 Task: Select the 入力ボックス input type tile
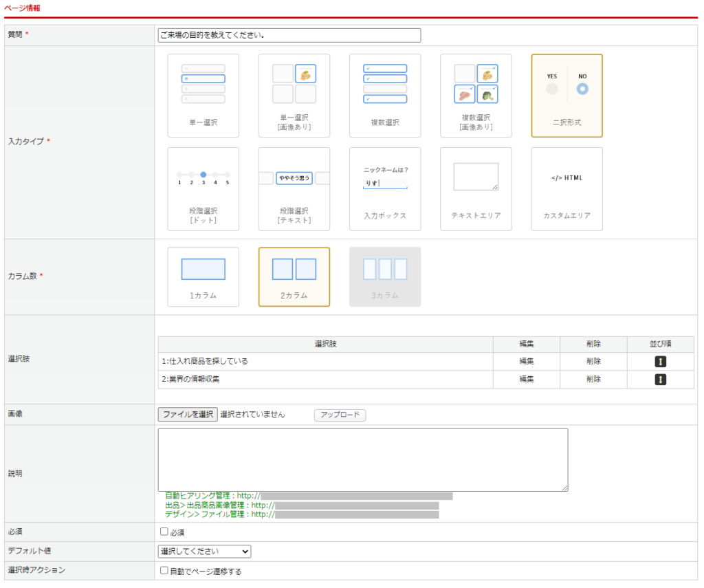click(x=384, y=188)
